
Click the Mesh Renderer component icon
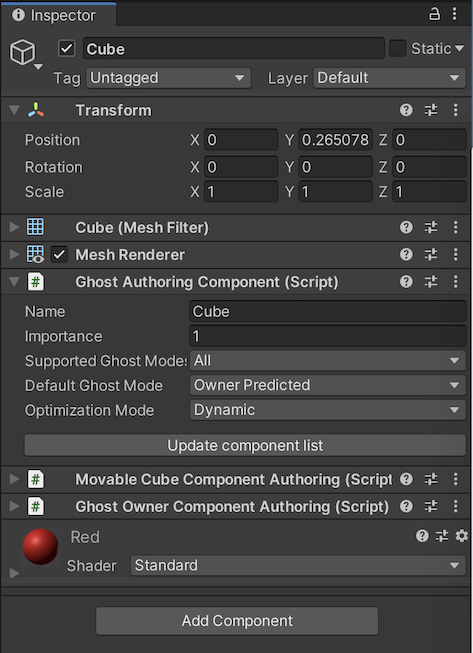[35, 254]
